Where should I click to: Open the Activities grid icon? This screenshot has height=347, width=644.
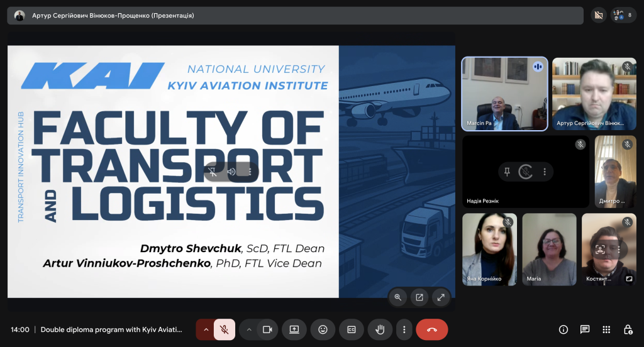click(606, 329)
